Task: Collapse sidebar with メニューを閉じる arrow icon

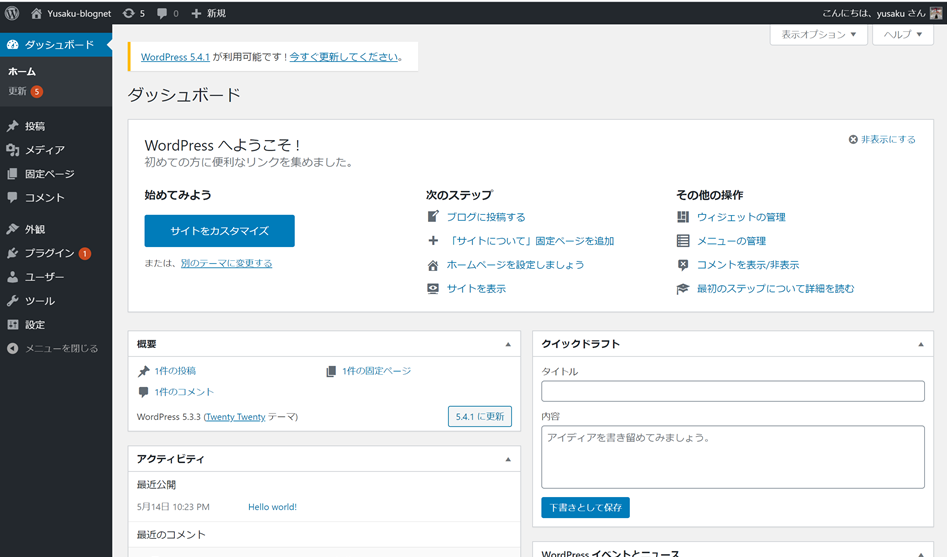Action: point(13,349)
